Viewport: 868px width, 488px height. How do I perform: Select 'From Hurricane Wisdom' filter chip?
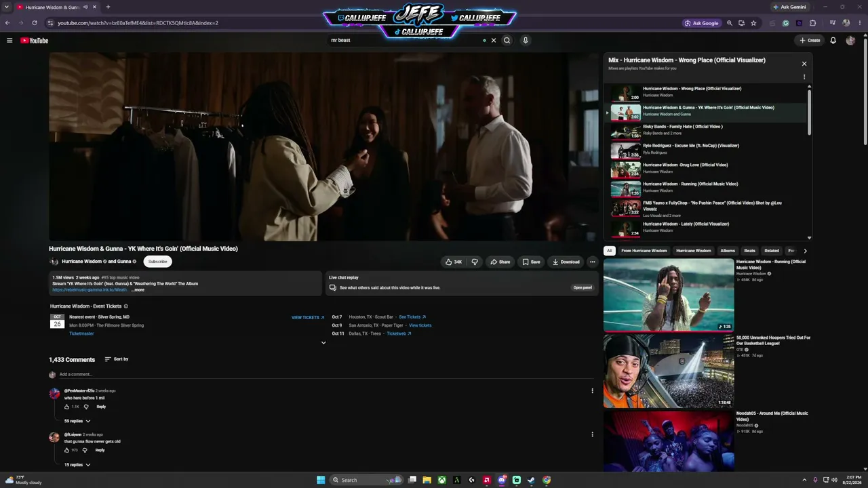644,251
